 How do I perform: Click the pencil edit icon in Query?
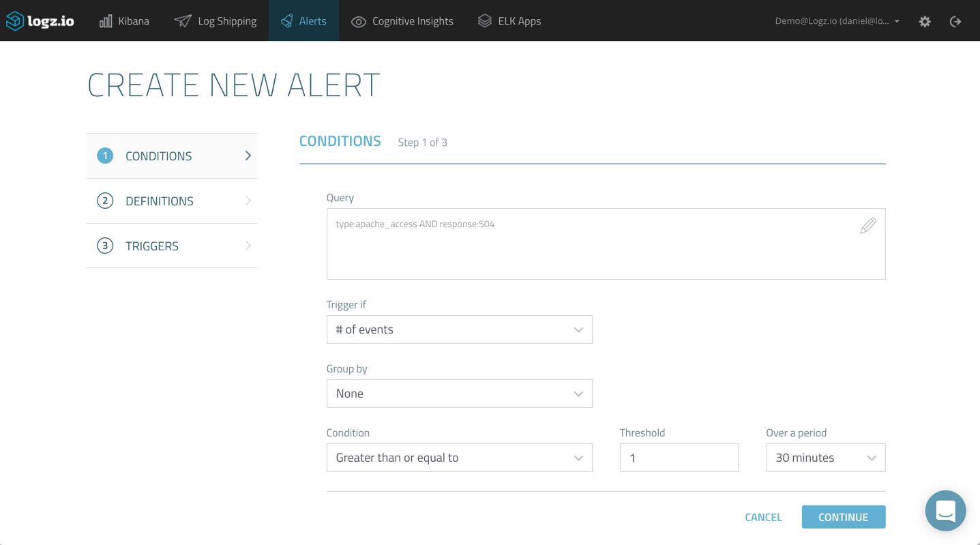pyautogui.click(x=867, y=226)
